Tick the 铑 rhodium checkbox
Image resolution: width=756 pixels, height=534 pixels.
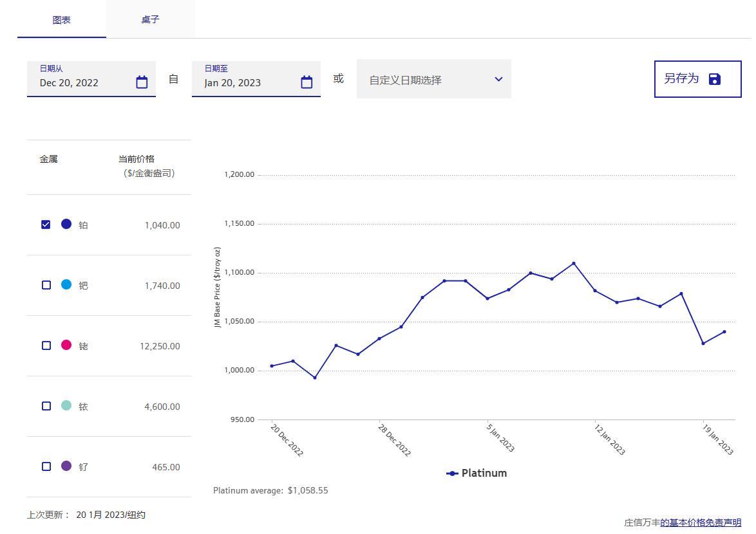point(46,345)
